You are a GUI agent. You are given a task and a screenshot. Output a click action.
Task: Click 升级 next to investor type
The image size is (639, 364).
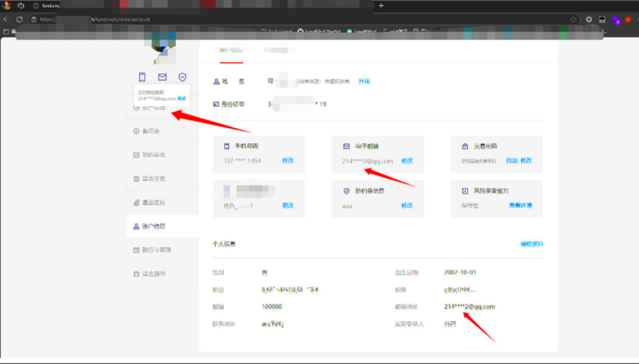[x=364, y=81]
